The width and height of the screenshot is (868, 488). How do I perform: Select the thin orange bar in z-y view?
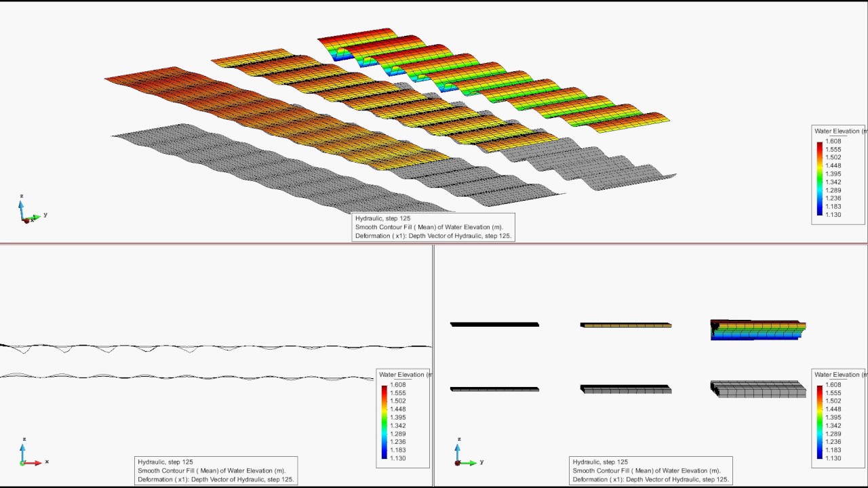pyautogui.click(x=626, y=325)
